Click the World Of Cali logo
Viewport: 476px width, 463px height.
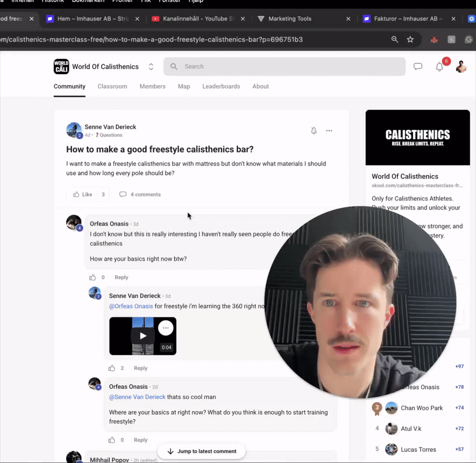pos(61,66)
